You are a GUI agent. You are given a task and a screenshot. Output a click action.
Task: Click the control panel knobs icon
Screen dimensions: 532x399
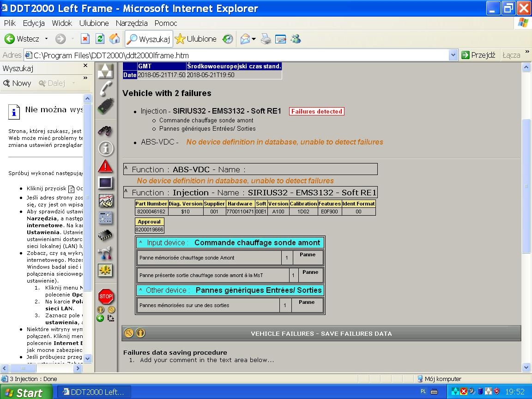(x=105, y=218)
